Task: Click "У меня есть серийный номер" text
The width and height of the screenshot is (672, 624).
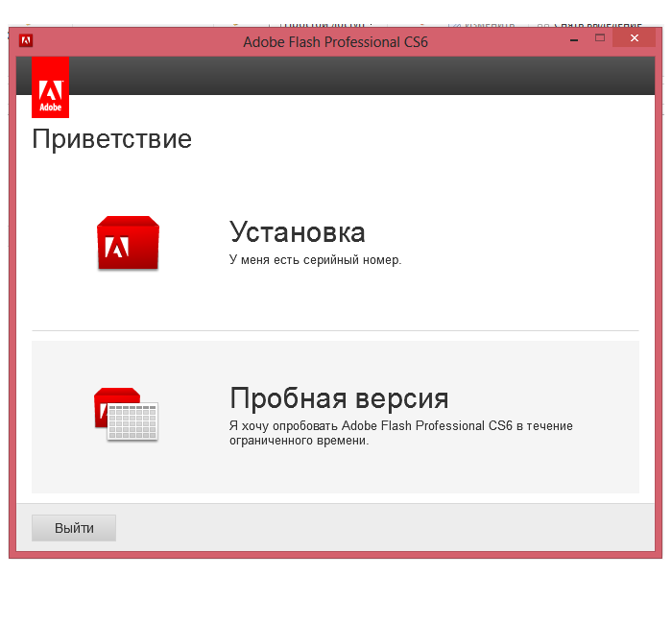Action: (315, 260)
